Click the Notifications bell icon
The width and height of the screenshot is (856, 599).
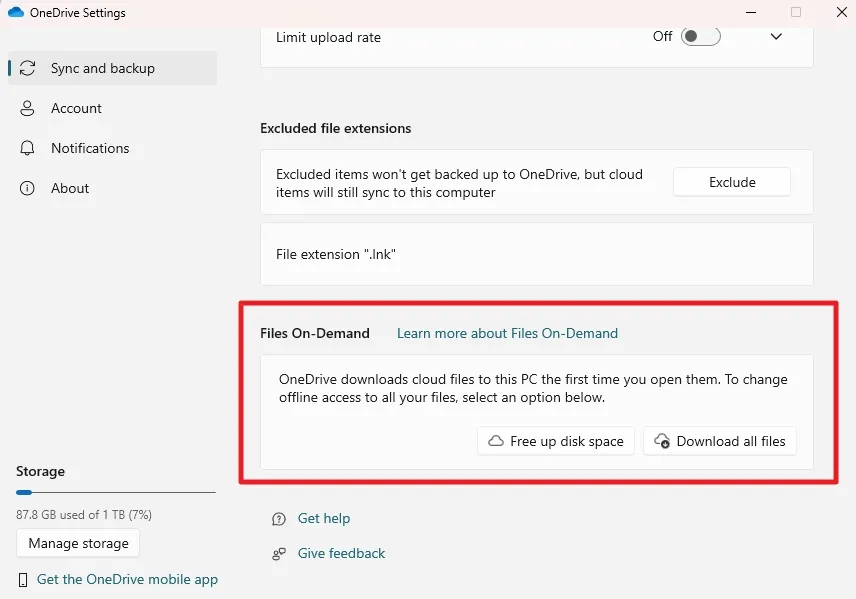pos(27,148)
